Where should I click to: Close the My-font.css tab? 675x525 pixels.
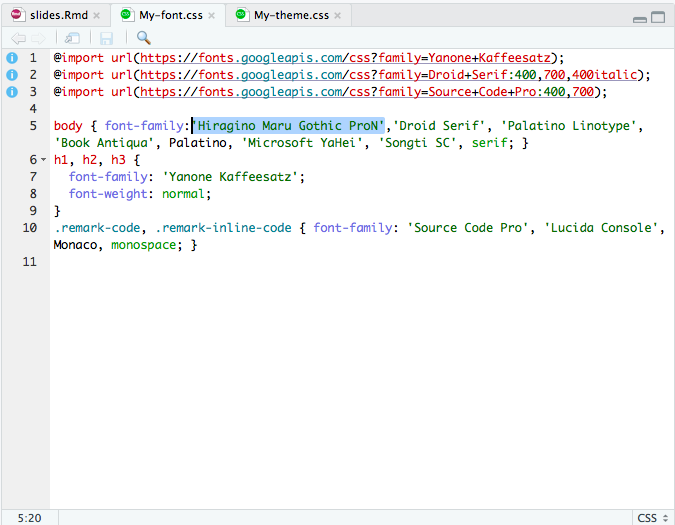213,16
